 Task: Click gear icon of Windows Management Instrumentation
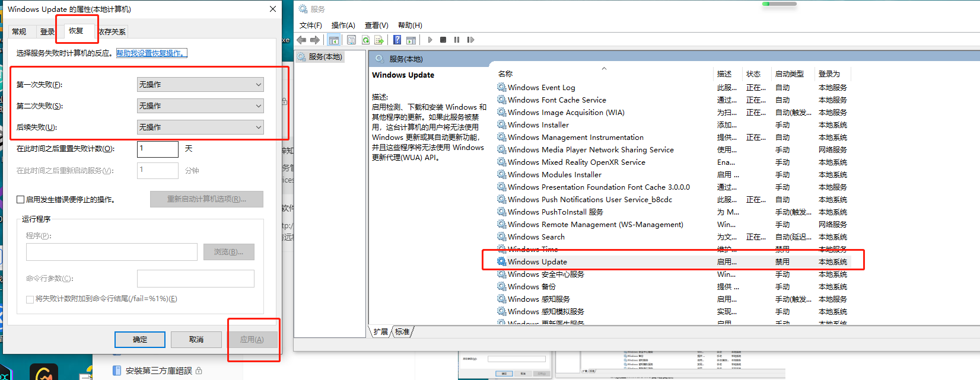(502, 137)
